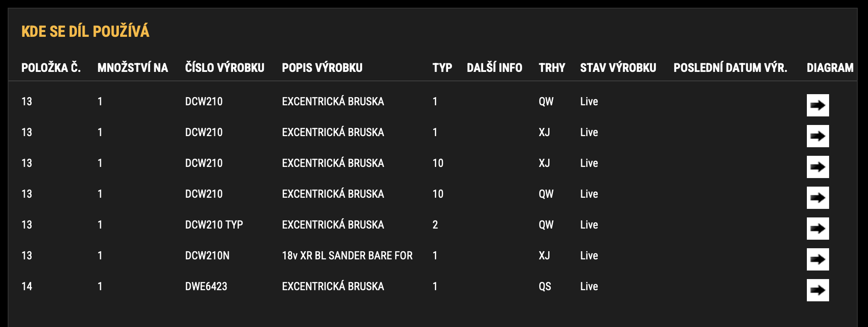Click the DIAGRAM column header

[x=830, y=68]
